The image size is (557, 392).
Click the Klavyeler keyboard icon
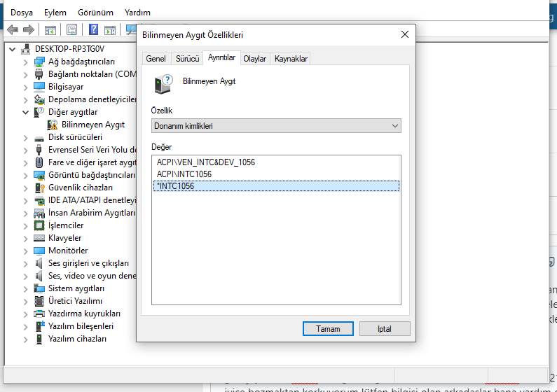point(39,238)
